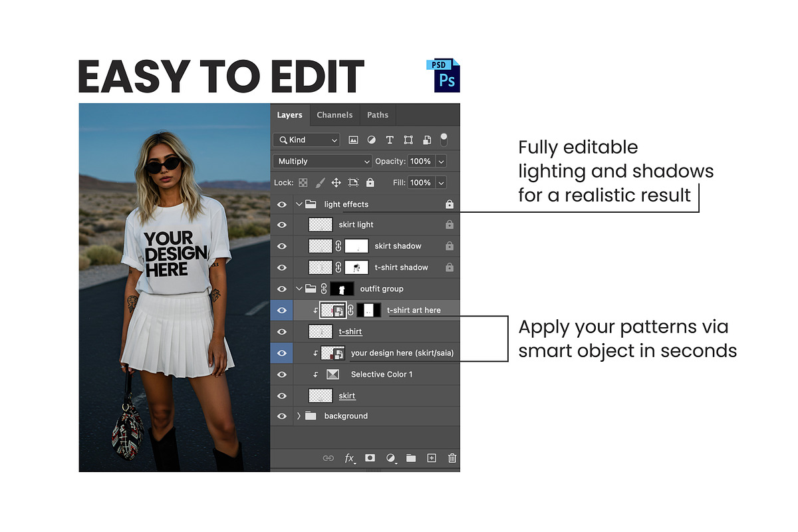This screenshot has width=798, height=532.
Task: Select skirt light layer thumbnail
Action: click(x=321, y=225)
